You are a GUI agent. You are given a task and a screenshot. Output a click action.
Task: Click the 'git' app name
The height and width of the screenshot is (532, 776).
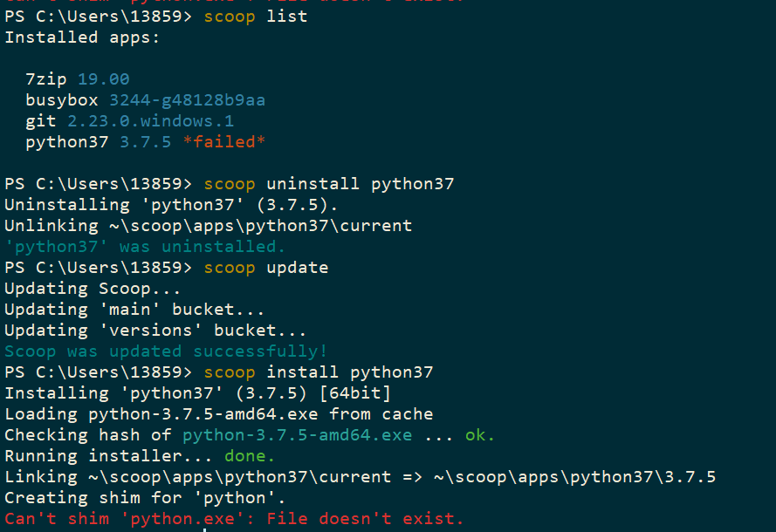(x=41, y=121)
